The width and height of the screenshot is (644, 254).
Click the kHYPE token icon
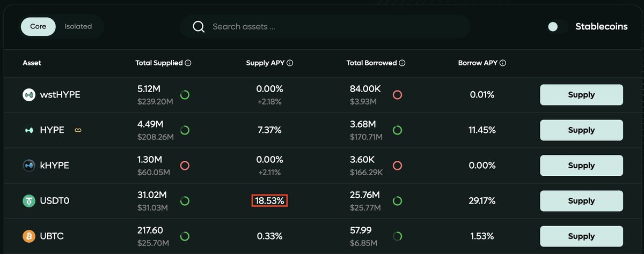point(29,166)
